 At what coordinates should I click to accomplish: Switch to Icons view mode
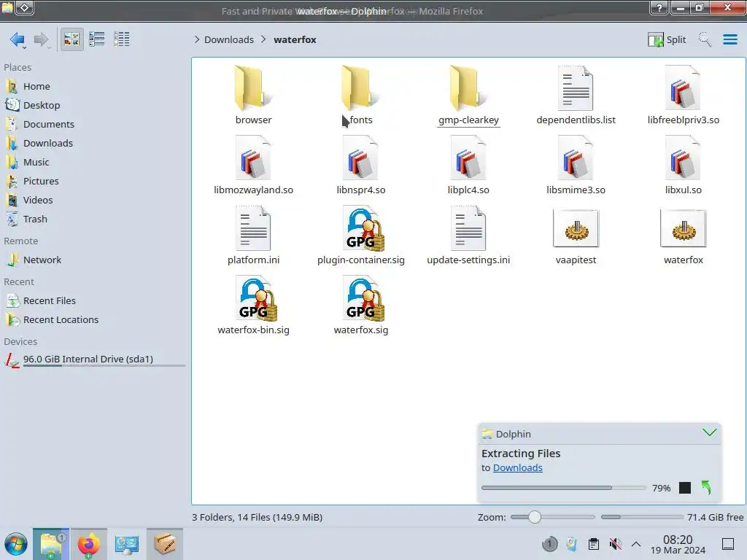[71, 39]
